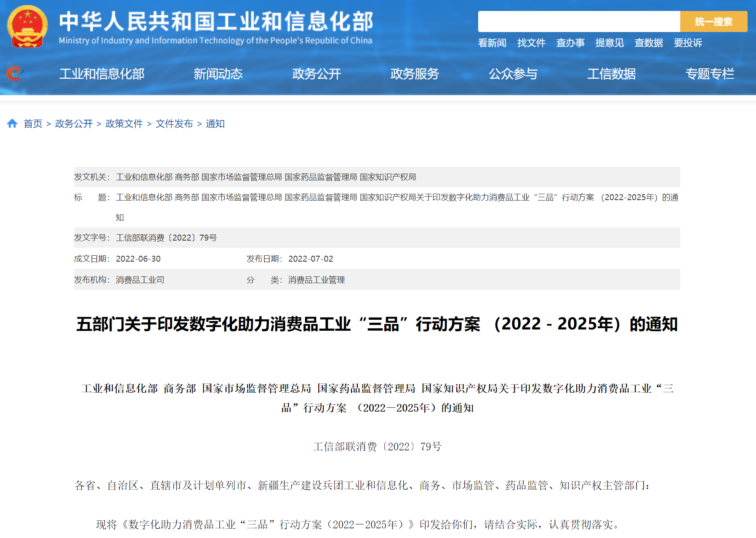Click the national emblem logo

27,27
